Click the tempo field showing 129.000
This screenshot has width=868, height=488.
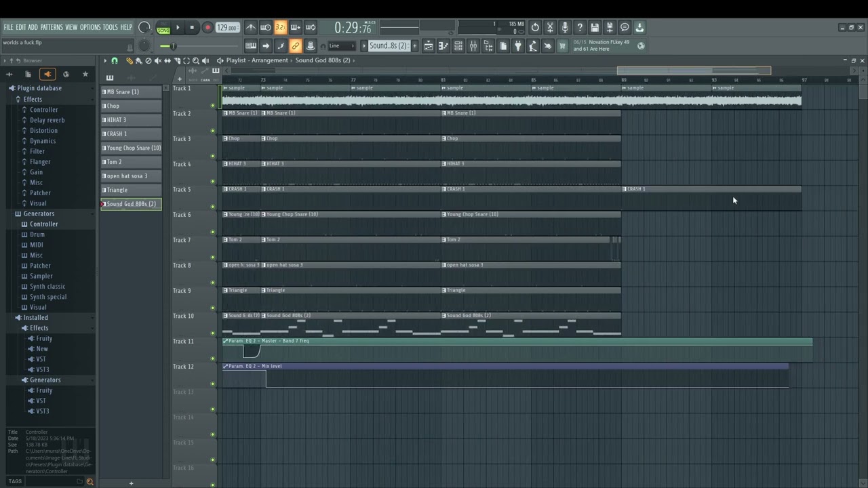point(227,28)
